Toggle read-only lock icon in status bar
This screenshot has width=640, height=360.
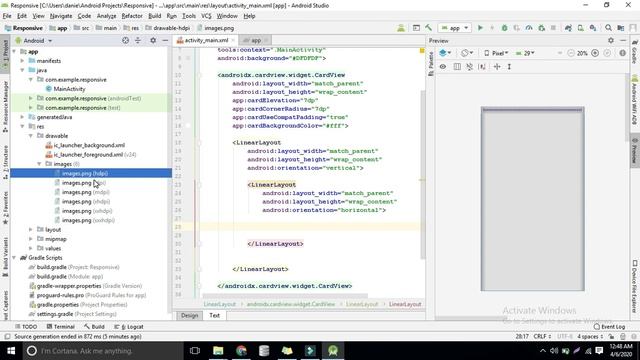point(611,337)
